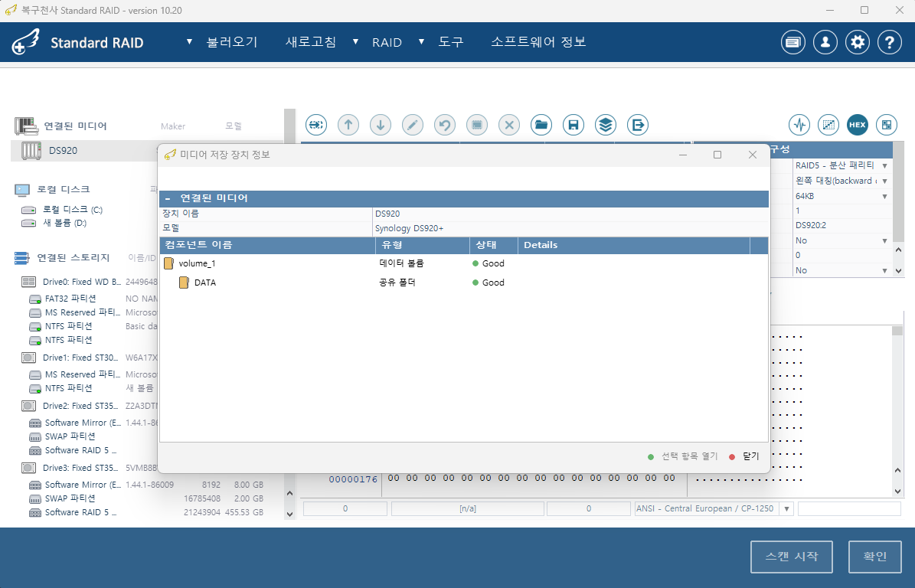Click the stacked layers toolbar icon
The height and width of the screenshot is (588, 915).
(605, 125)
